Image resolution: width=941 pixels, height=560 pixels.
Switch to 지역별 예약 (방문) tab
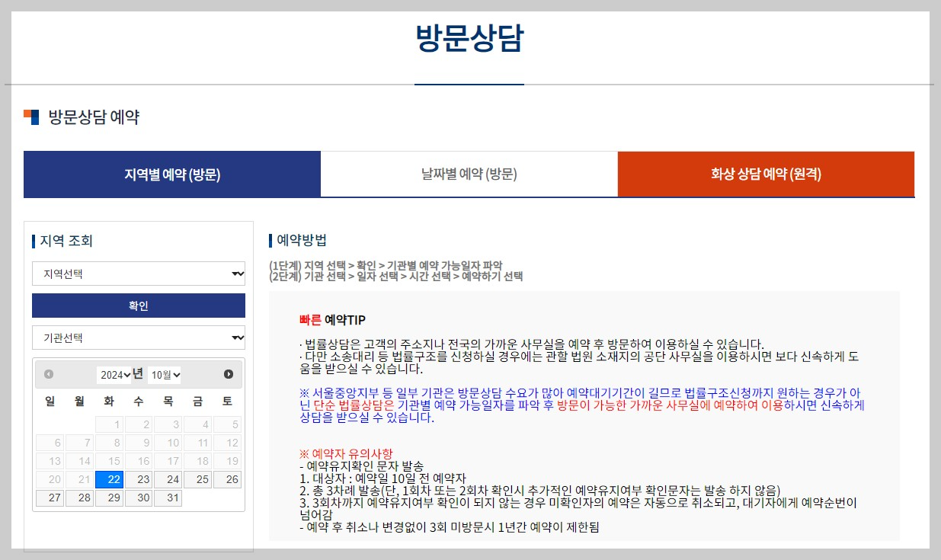172,174
